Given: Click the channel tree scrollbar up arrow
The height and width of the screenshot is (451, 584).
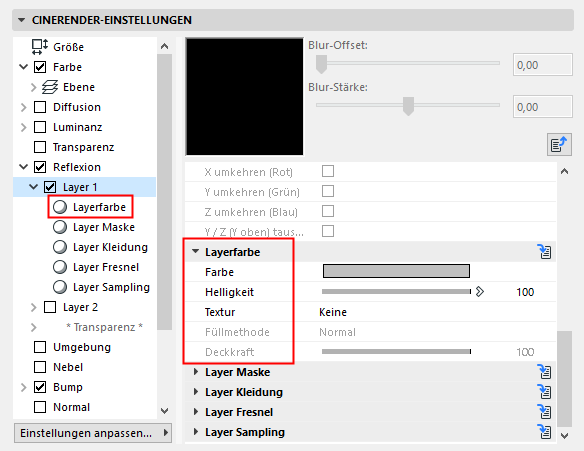Looking at the screenshot, I should click(x=164, y=47).
